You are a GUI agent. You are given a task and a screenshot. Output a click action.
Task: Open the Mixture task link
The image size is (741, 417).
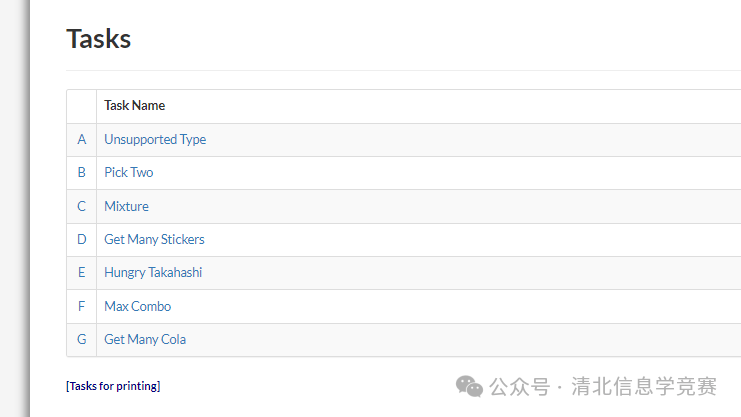[x=126, y=206]
